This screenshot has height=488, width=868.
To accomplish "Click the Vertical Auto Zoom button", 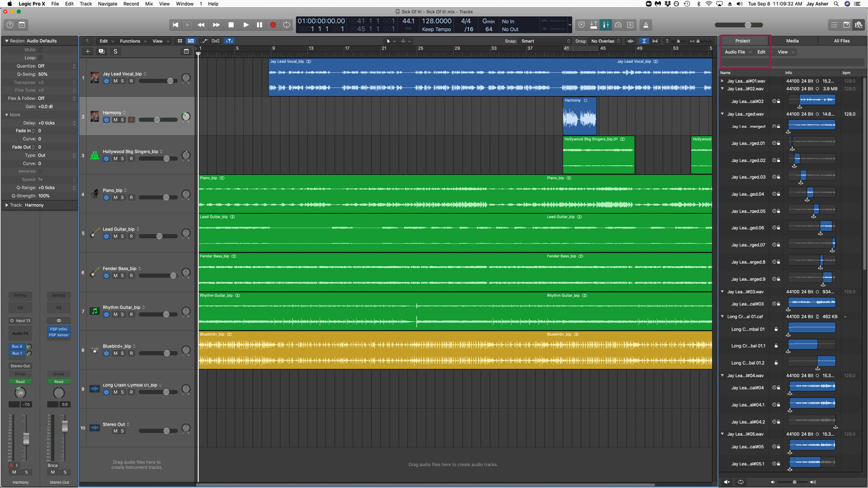I will tap(644, 41).
